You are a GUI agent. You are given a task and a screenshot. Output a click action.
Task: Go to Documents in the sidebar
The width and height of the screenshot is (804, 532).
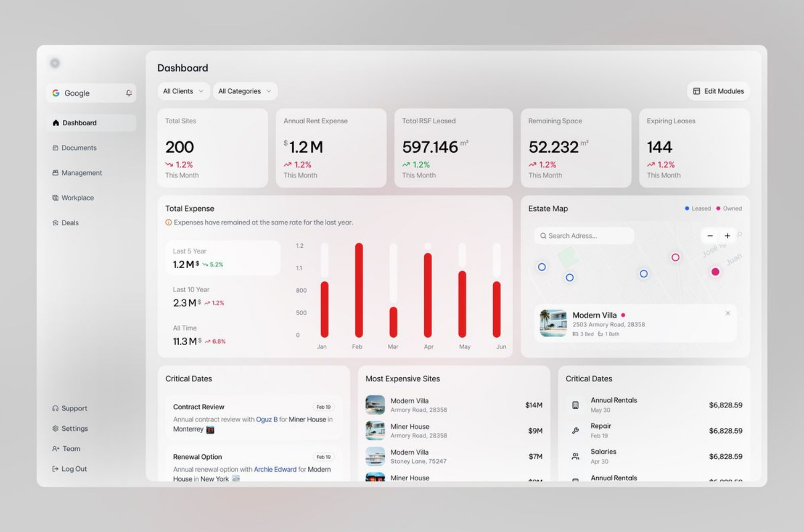(79, 148)
